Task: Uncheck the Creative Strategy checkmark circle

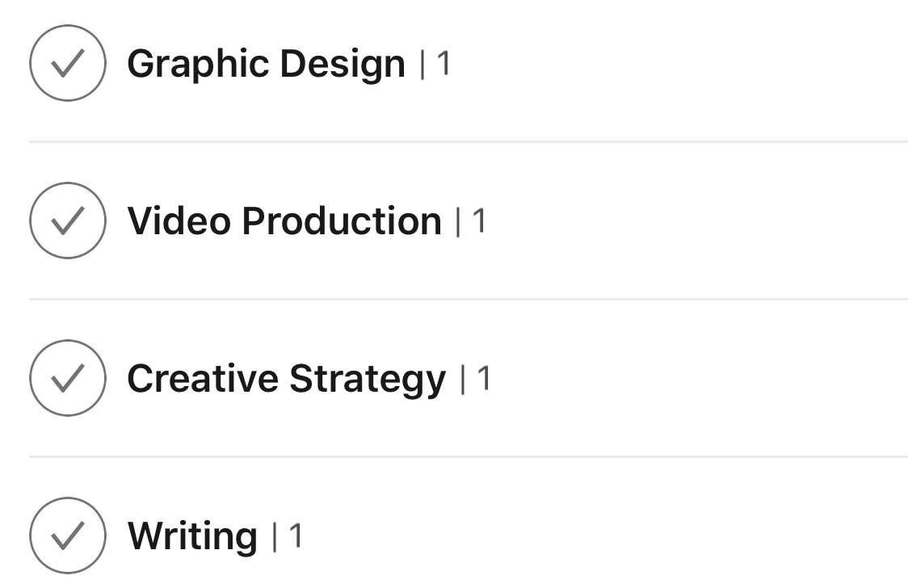Action: click(68, 378)
